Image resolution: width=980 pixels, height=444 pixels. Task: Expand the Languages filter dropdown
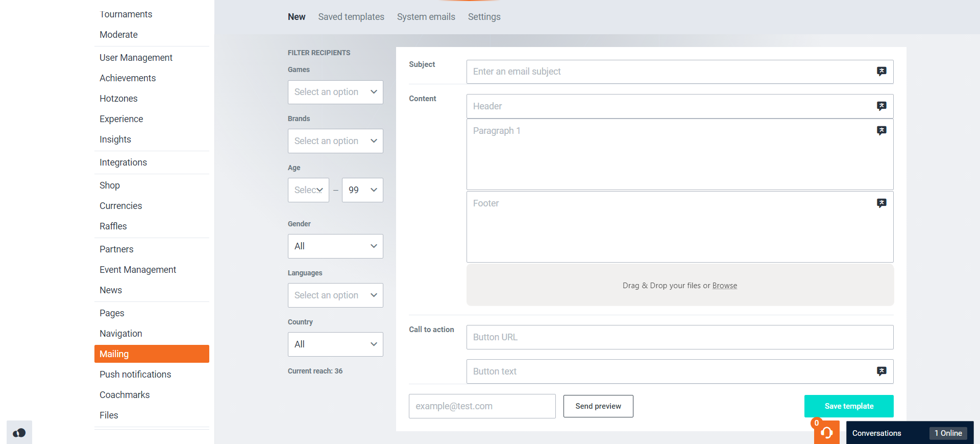click(x=335, y=295)
